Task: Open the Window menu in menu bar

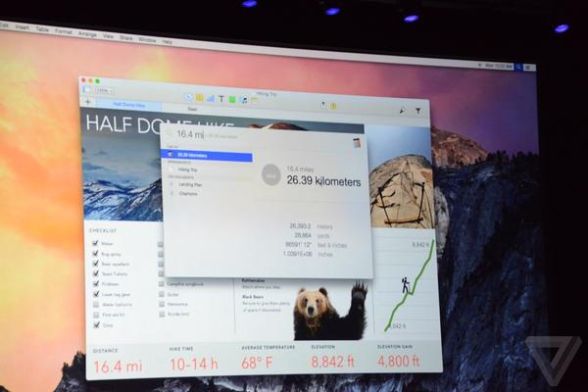Action: [147, 39]
